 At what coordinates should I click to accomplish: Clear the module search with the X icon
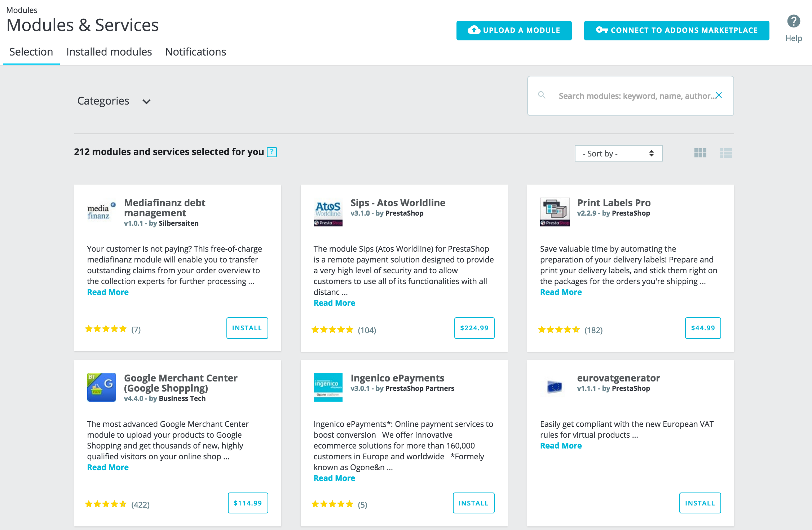tap(719, 95)
